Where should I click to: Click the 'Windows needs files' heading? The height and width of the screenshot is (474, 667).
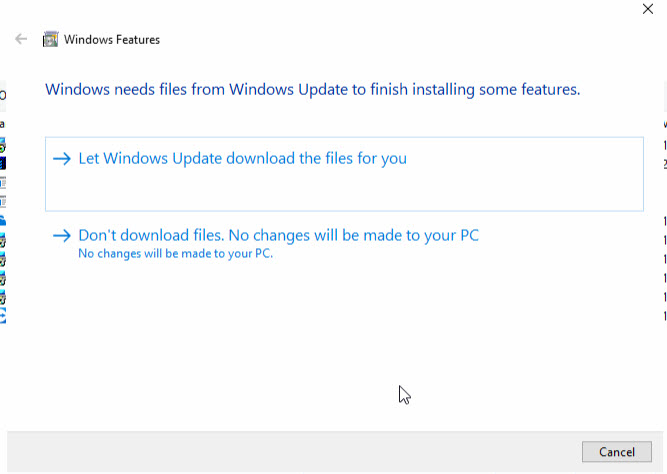point(313,90)
